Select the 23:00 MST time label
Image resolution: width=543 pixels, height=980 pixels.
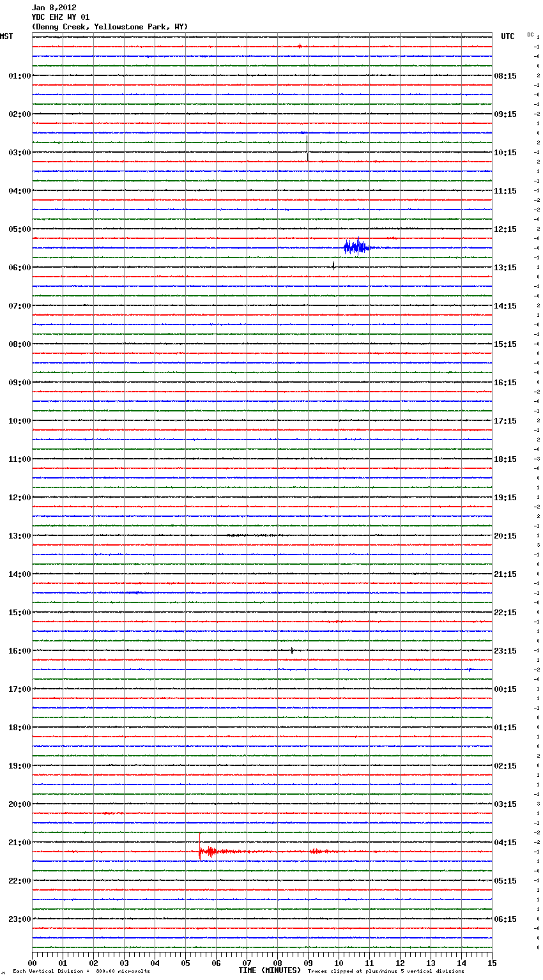point(20,919)
